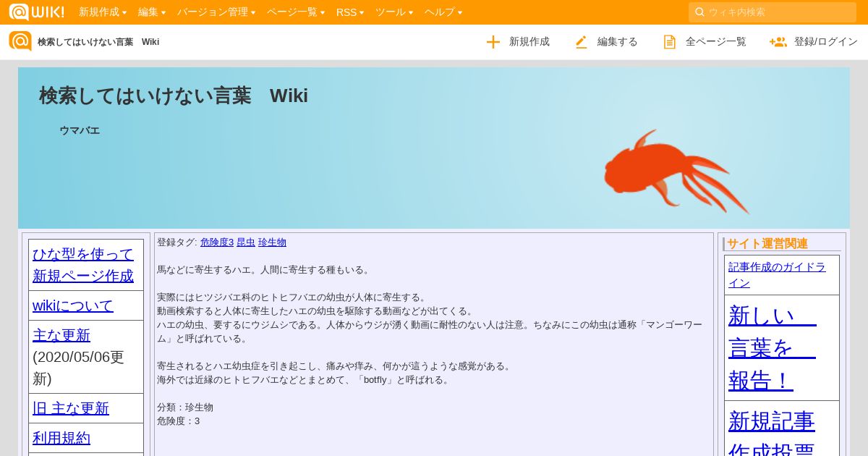Open ひな型を使って新規ページ作成 sidebar link
This screenshot has height=456, width=868.
[83, 265]
